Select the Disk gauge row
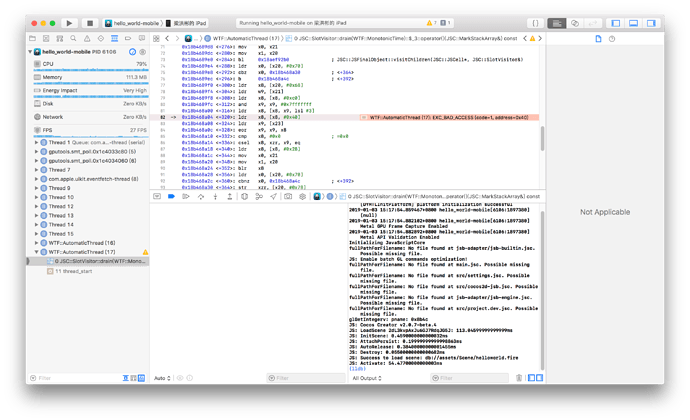The image size is (690, 420). click(90, 104)
